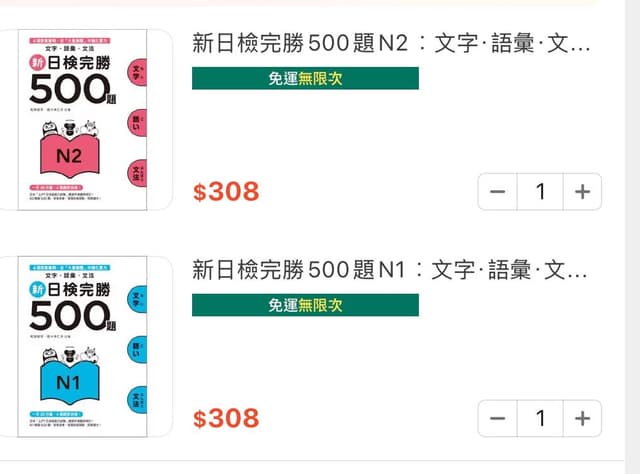The width and height of the screenshot is (640, 474).
Task: Click the blue N1 open-book graphic on cover
Action: (69, 384)
